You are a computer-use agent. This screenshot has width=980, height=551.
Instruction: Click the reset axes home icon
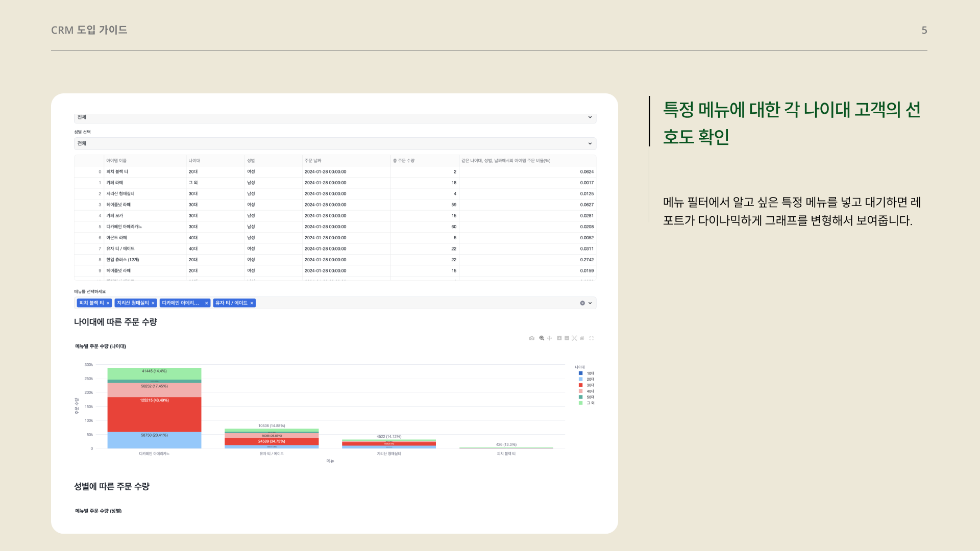tap(582, 338)
